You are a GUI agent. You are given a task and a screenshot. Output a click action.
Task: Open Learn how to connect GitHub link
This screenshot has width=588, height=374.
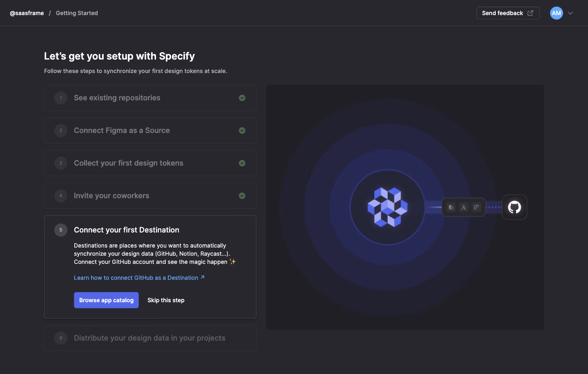139,278
